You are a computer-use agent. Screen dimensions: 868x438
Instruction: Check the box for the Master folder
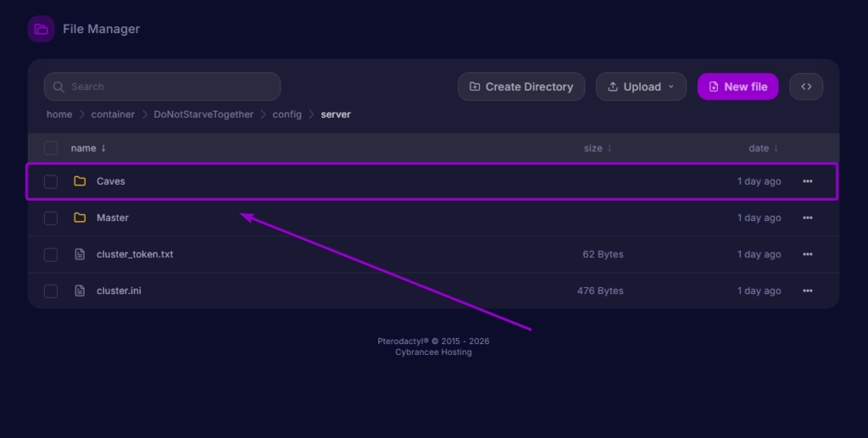[51, 218]
